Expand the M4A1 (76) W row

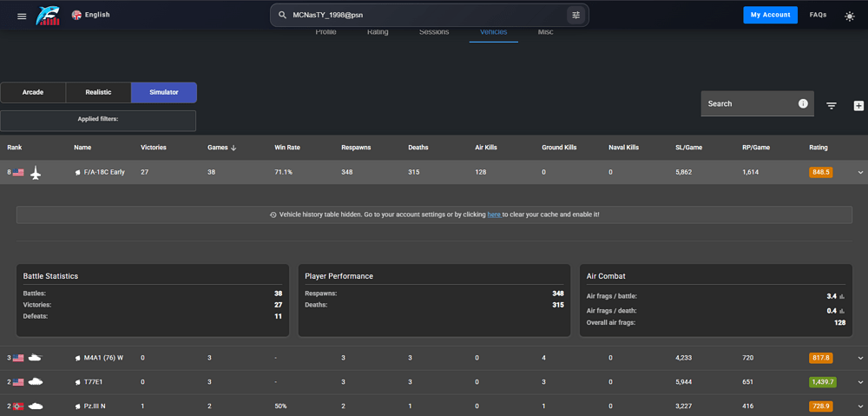click(860, 358)
